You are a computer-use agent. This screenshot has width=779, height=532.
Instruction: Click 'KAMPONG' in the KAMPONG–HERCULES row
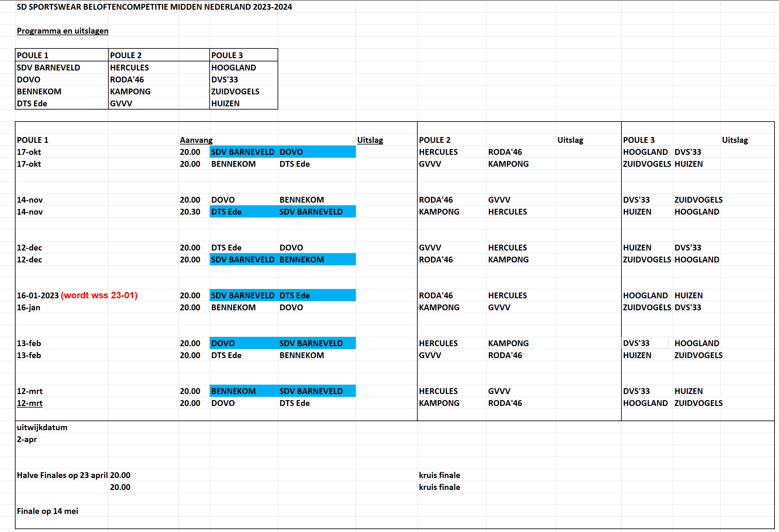(439, 212)
